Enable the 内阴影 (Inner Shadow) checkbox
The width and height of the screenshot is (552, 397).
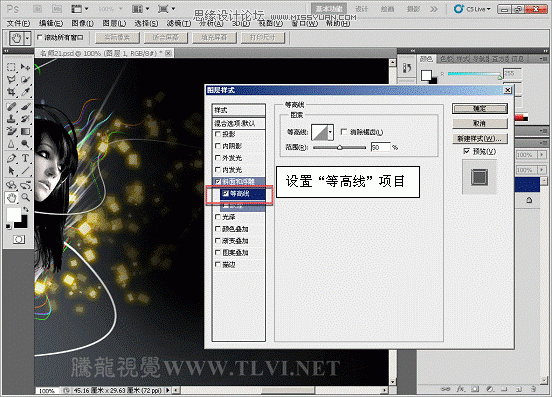(218, 146)
